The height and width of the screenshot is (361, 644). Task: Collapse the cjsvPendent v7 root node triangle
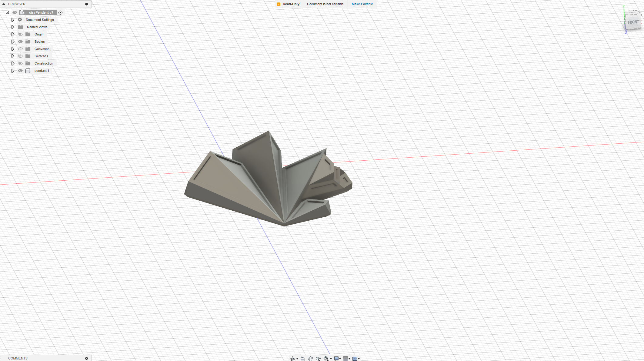point(8,12)
